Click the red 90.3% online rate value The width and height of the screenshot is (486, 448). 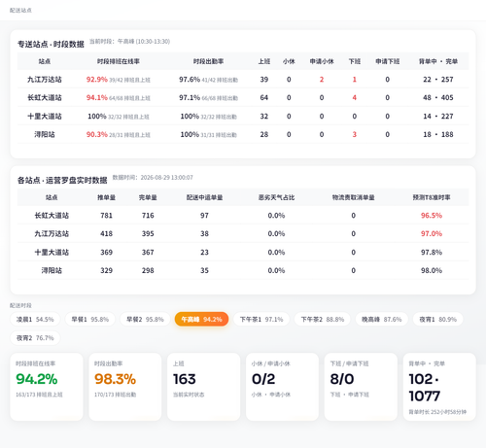(96, 134)
